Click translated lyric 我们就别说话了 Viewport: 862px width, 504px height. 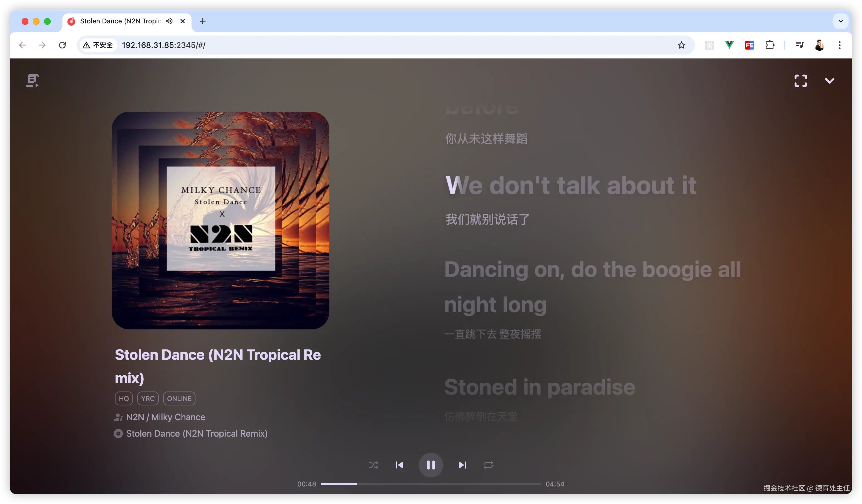click(x=488, y=219)
